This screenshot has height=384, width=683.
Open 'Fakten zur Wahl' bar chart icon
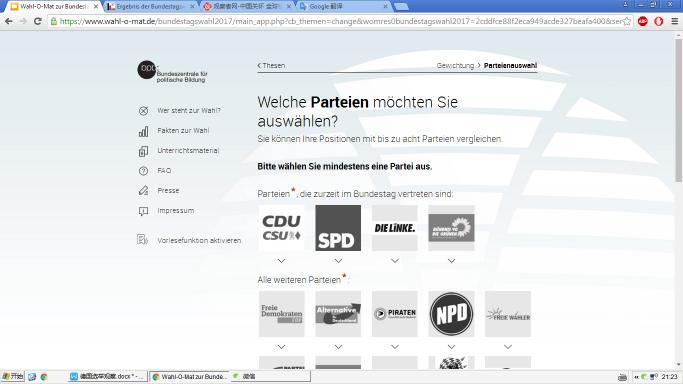pos(143,131)
